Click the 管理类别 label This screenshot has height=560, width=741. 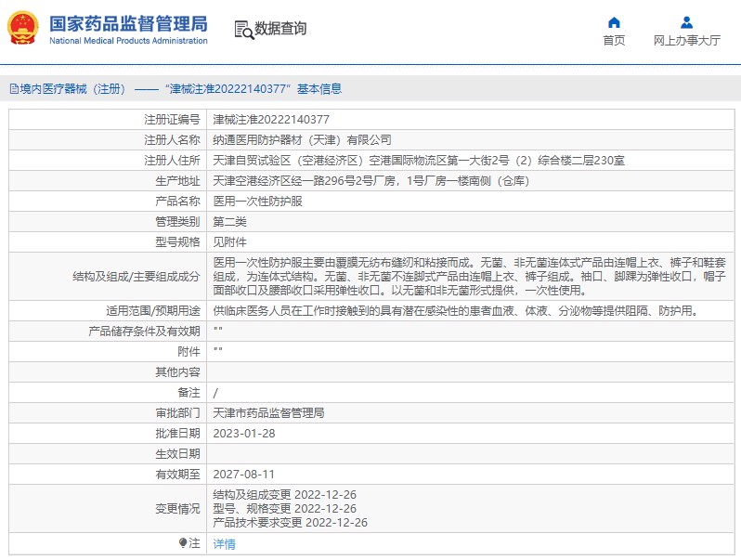tap(177, 222)
